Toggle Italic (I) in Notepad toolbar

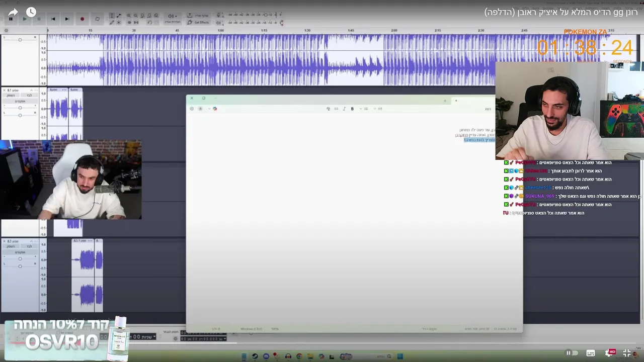click(x=344, y=109)
